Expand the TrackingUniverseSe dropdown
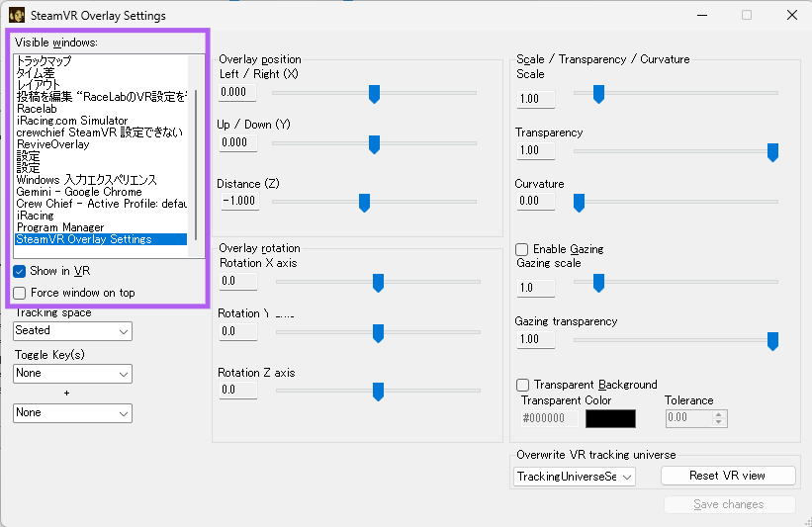 click(x=575, y=477)
